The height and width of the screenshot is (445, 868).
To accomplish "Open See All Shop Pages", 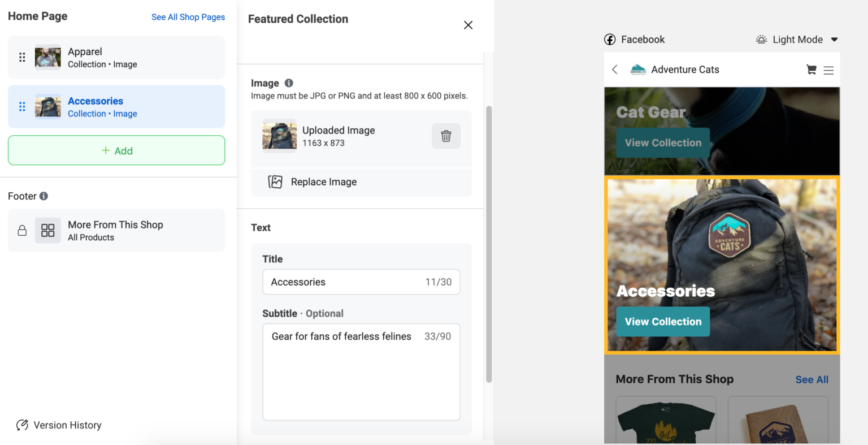I will click(x=188, y=17).
